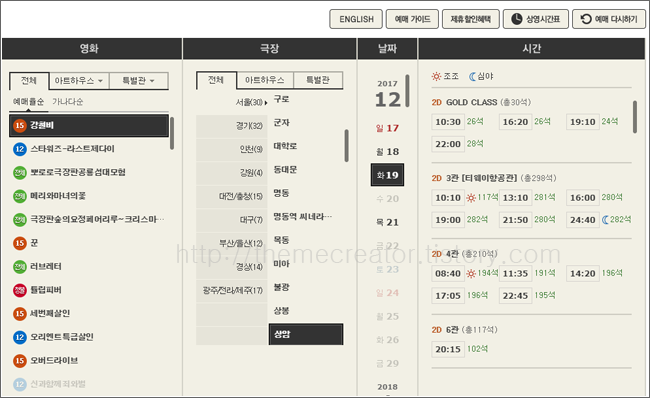Click the 15 rating badge beside 세번째살인

point(19,314)
